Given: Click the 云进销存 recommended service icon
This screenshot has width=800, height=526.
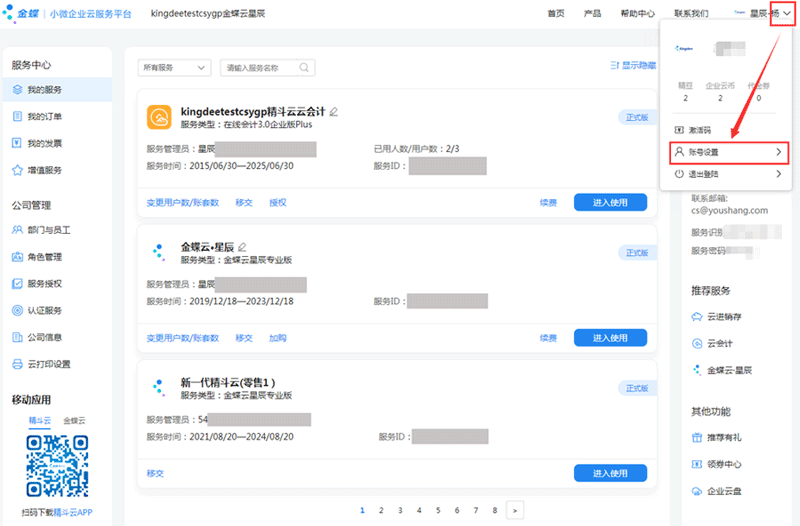Looking at the screenshot, I should coord(697,317).
